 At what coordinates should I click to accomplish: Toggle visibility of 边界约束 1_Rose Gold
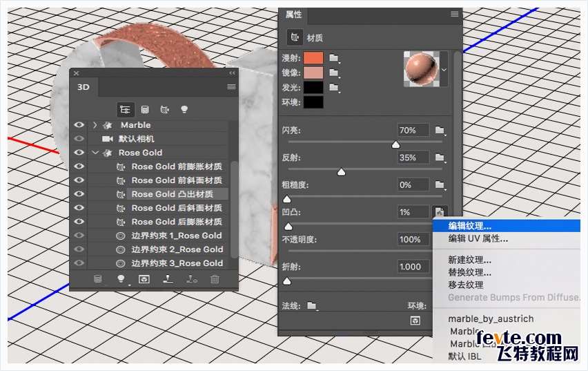click(x=79, y=236)
